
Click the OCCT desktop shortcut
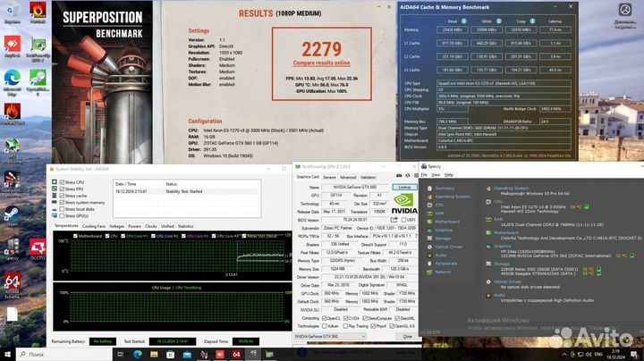coord(38,248)
